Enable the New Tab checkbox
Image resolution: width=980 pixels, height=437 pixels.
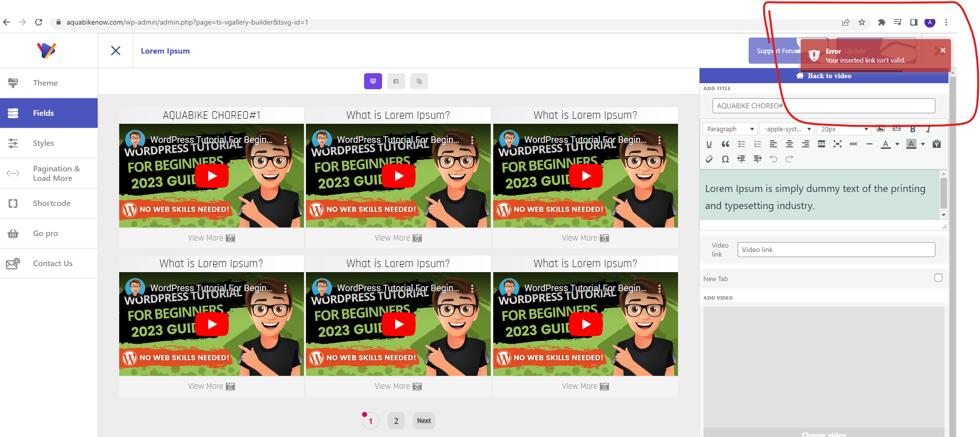[x=938, y=278]
